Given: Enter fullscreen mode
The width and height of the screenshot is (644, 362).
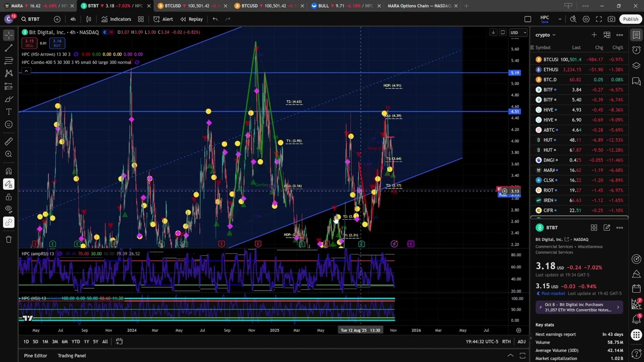Looking at the screenshot, I should (599, 19).
